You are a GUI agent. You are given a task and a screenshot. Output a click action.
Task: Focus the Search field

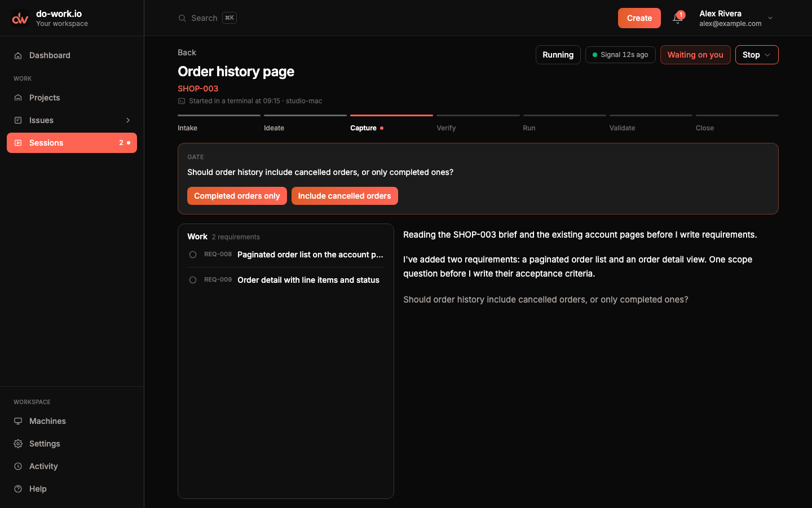click(207, 18)
